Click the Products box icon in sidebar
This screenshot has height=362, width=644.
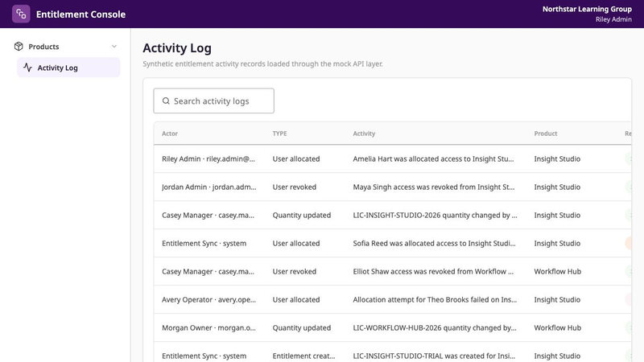click(19, 47)
